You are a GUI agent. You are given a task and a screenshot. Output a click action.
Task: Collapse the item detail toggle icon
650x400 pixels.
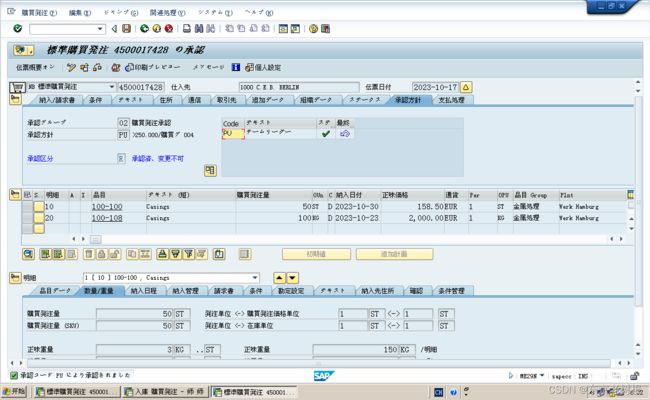coord(15,277)
